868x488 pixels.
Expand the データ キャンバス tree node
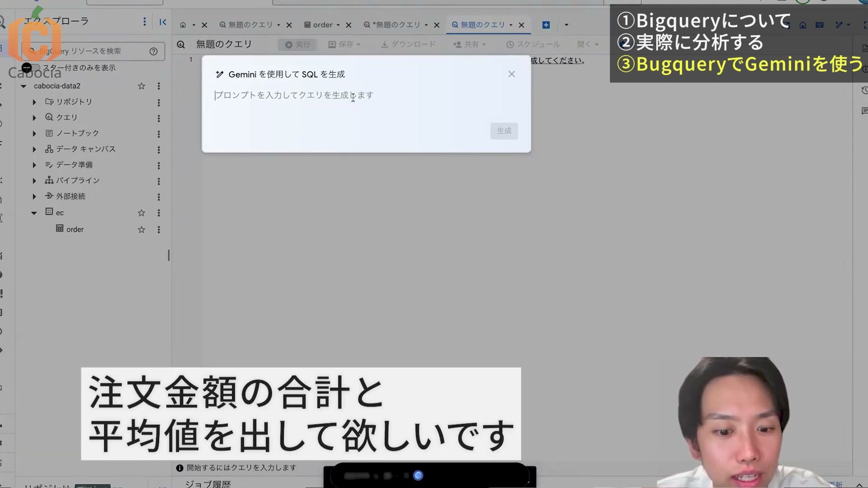pos(34,149)
